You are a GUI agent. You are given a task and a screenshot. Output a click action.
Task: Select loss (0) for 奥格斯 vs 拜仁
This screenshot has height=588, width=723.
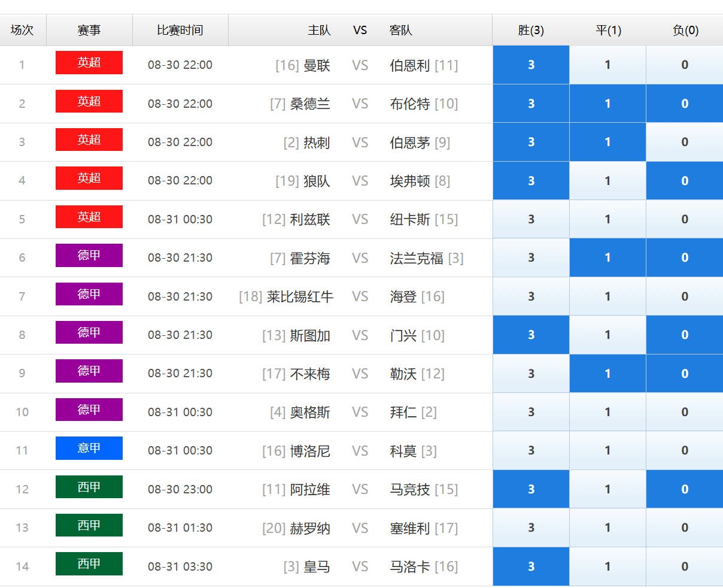[685, 412]
